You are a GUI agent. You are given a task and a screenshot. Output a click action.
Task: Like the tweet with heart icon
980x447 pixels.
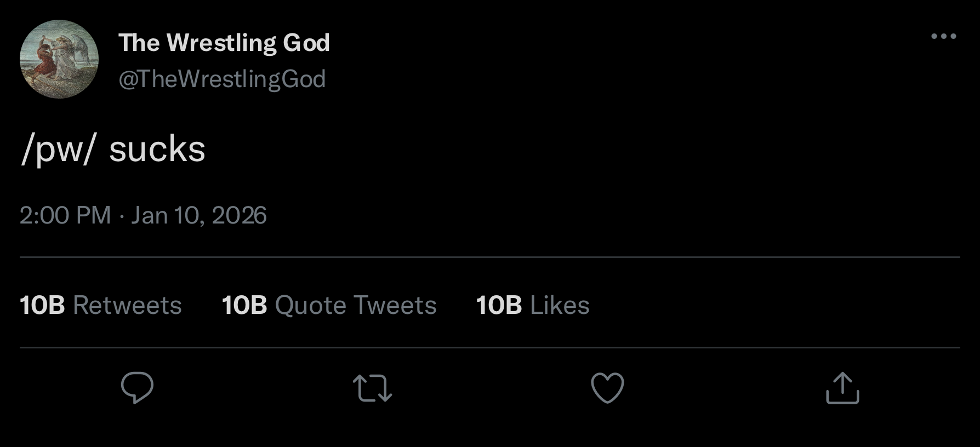click(607, 388)
